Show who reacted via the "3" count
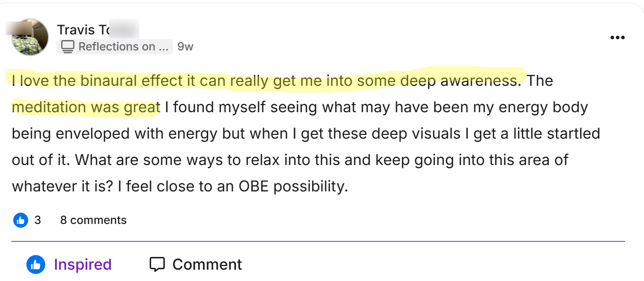 tap(38, 220)
